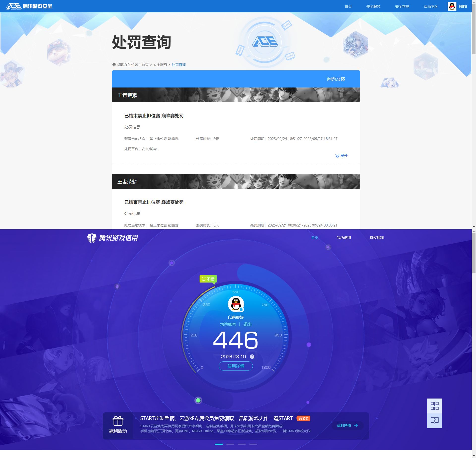Click the ACE Tencent Game Security logo
Image resolution: width=476 pixels, height=458 pixels.
(x=29, y=6)
